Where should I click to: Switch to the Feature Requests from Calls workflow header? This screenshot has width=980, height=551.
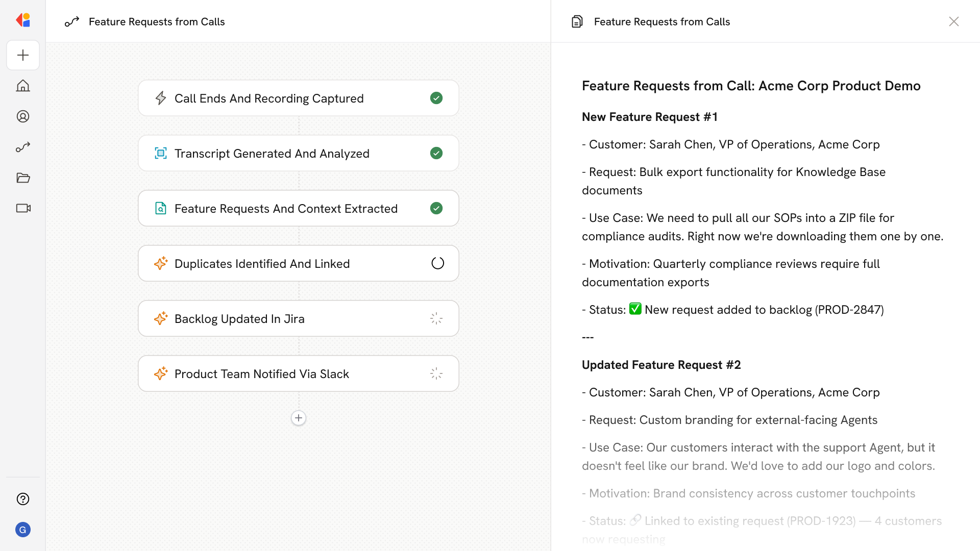pos(157,21)
